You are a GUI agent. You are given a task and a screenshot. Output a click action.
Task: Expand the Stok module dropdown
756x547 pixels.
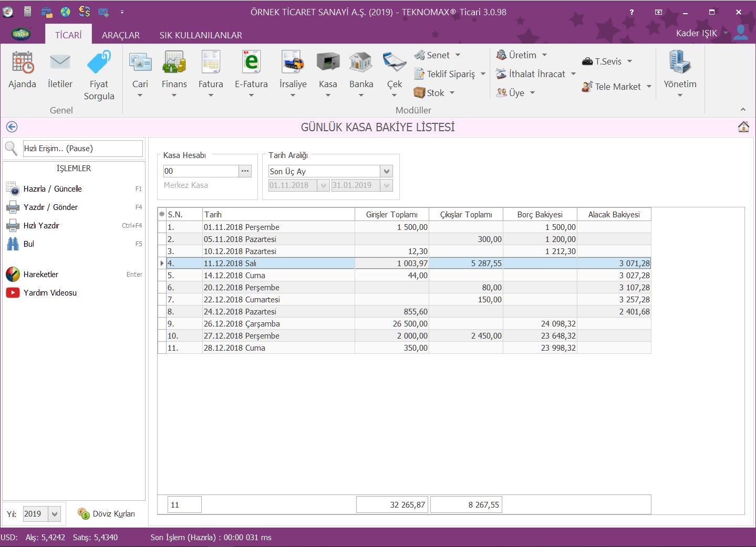452,93
